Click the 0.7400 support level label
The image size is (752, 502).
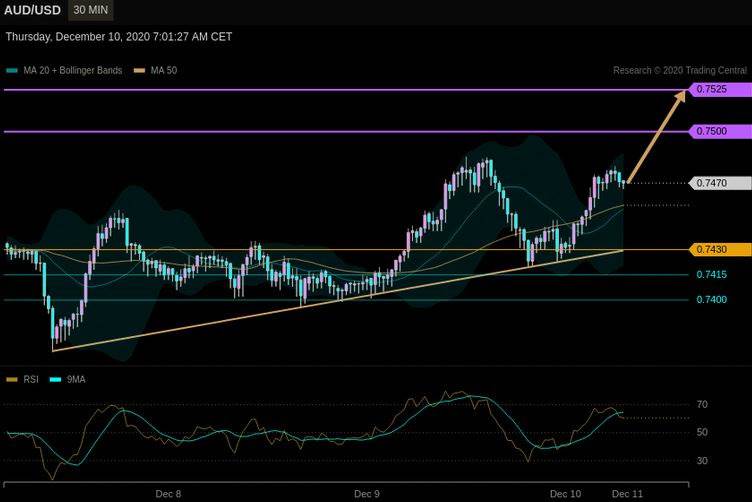712,300
